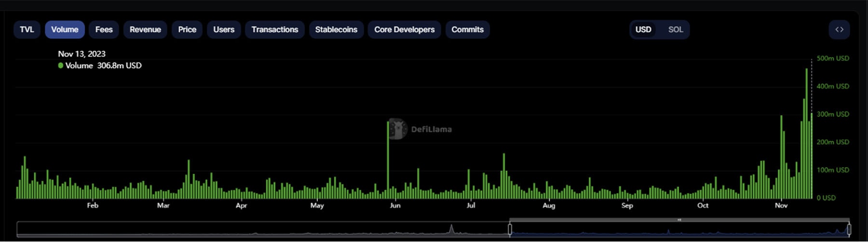The image size is (868, 242).
Task: Toggle the Commits metric chip
Action: pos(467,29)
